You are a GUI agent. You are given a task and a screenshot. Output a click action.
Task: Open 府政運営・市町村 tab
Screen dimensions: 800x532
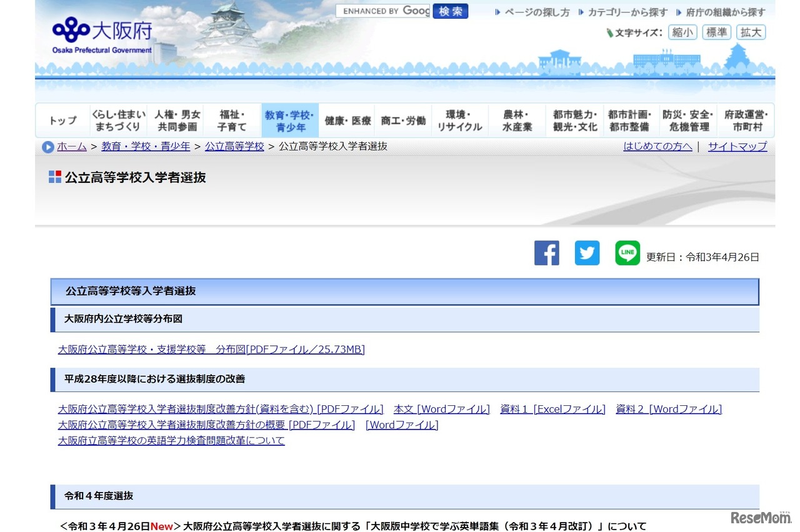click(746, 121)
